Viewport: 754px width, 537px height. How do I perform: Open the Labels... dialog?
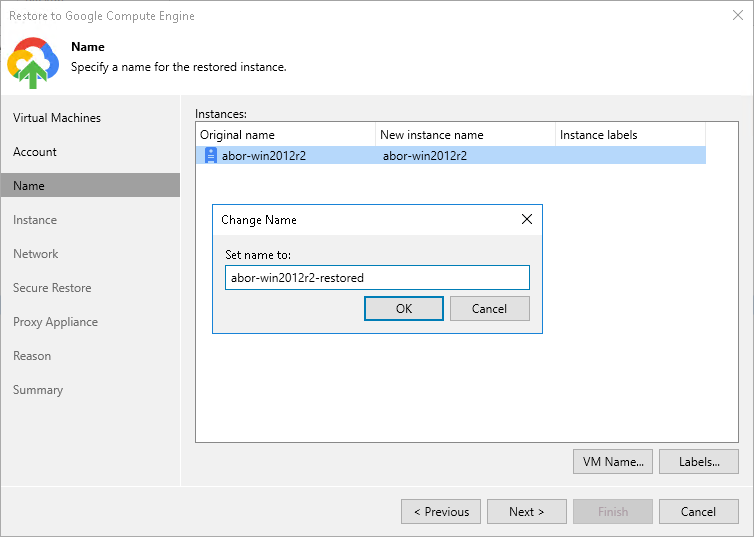pyautogui.click(x=699, y=461)
